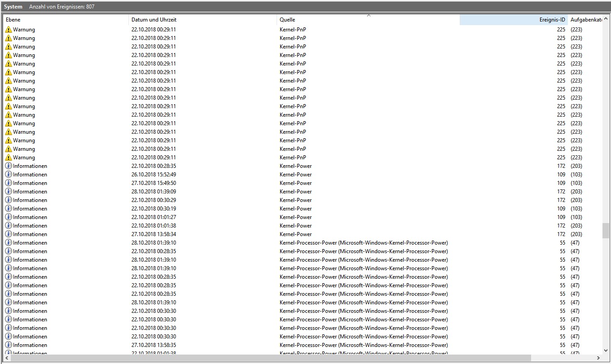The width and height of the screenshot is (611, 364).
Task: Click the info icon of the 27.10.2018 13:58:34 event
Action: [9, 234]
